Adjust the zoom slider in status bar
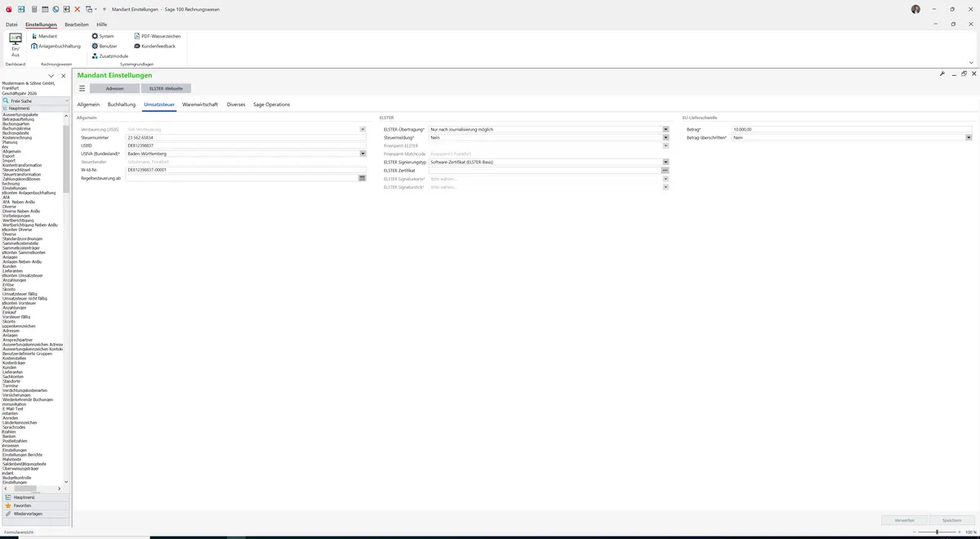Viewport: 980px width, 539px height. [937, 532]
